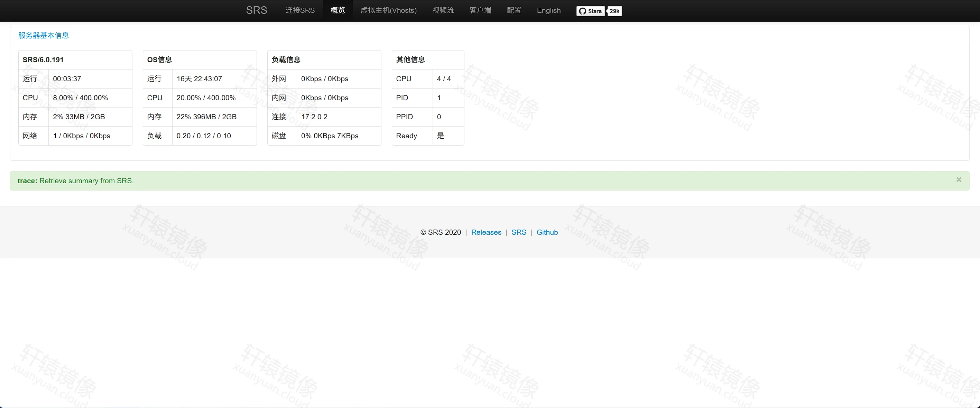Click the 服务器基本信息 panel heading
The image size is (980, 408).
(x=43, y=35)
